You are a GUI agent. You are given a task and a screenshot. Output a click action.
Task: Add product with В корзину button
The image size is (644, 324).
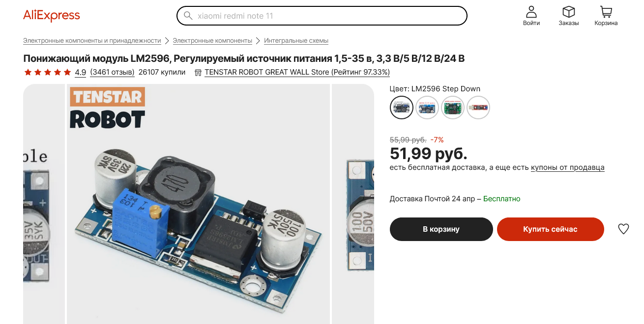441,229
